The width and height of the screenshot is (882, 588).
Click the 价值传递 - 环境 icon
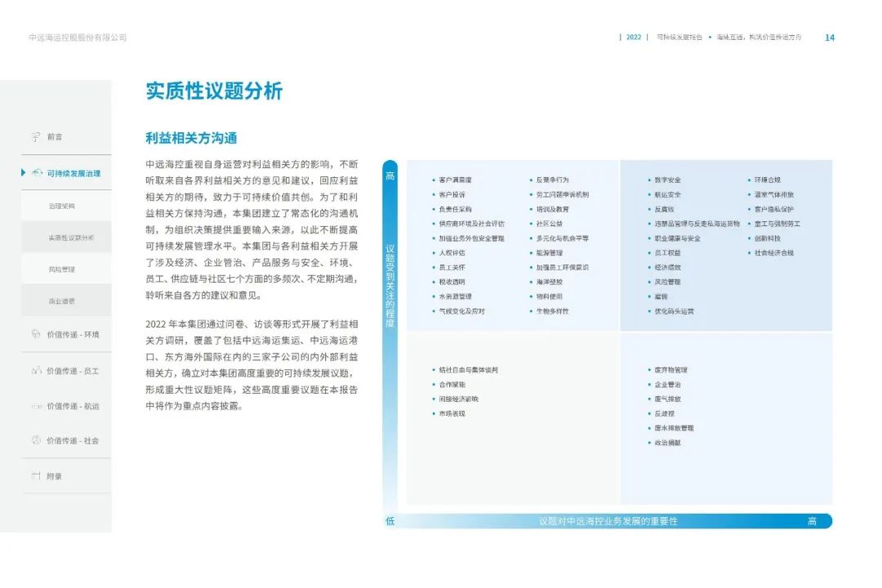coord(36,334)
